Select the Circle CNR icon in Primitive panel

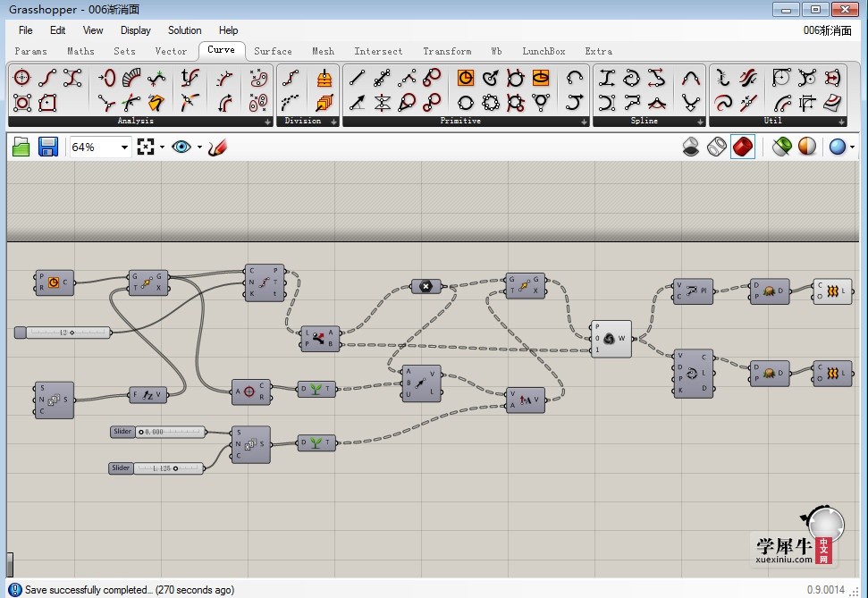click(x=490, y=78)
